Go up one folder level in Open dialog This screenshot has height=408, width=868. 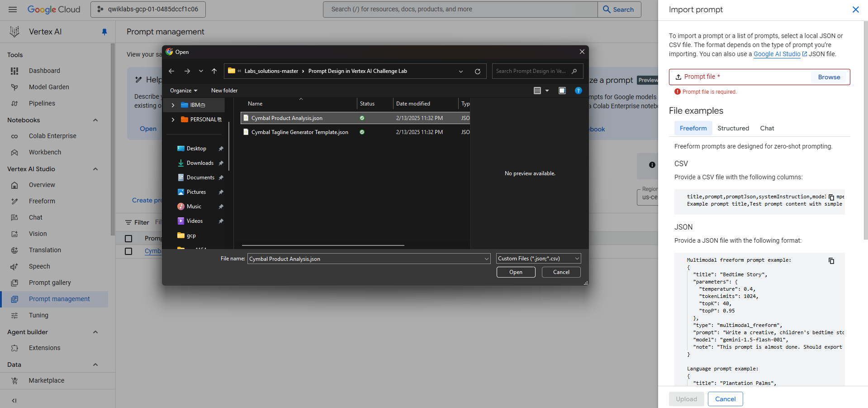(214, 71)
